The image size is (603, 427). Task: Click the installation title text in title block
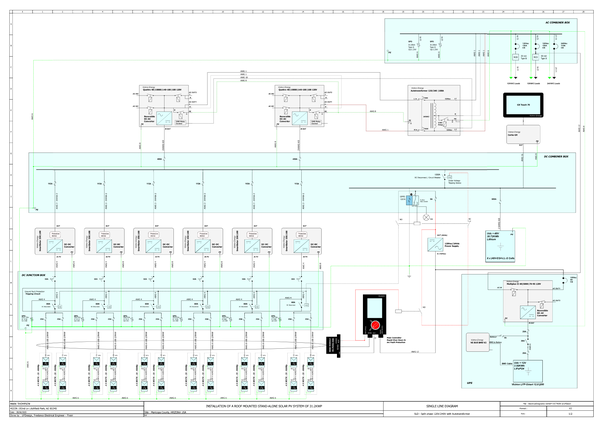(x=263, y=406)
